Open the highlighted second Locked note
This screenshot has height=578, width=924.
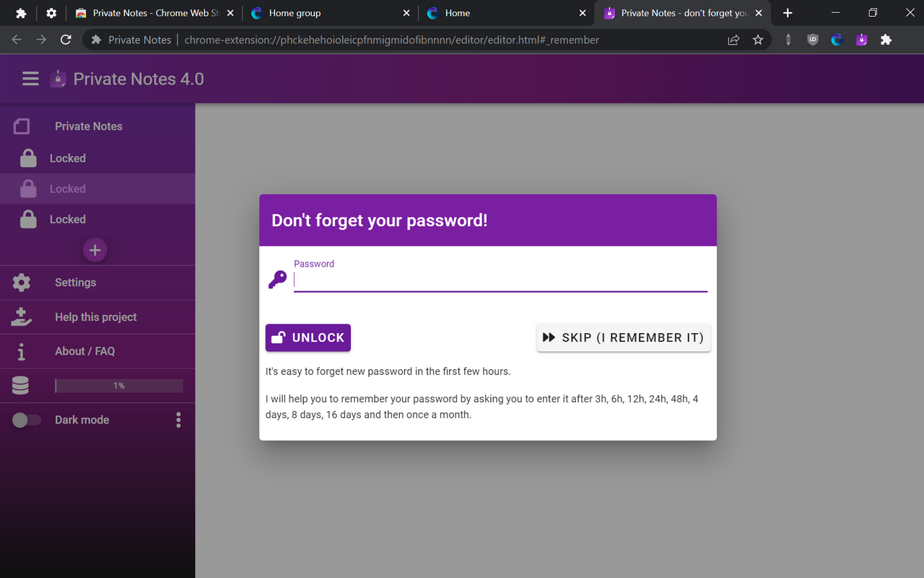[97, 189]
